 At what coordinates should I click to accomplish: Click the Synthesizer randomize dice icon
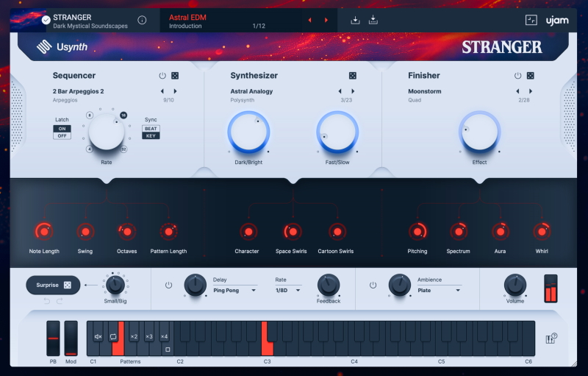point(353,76)
